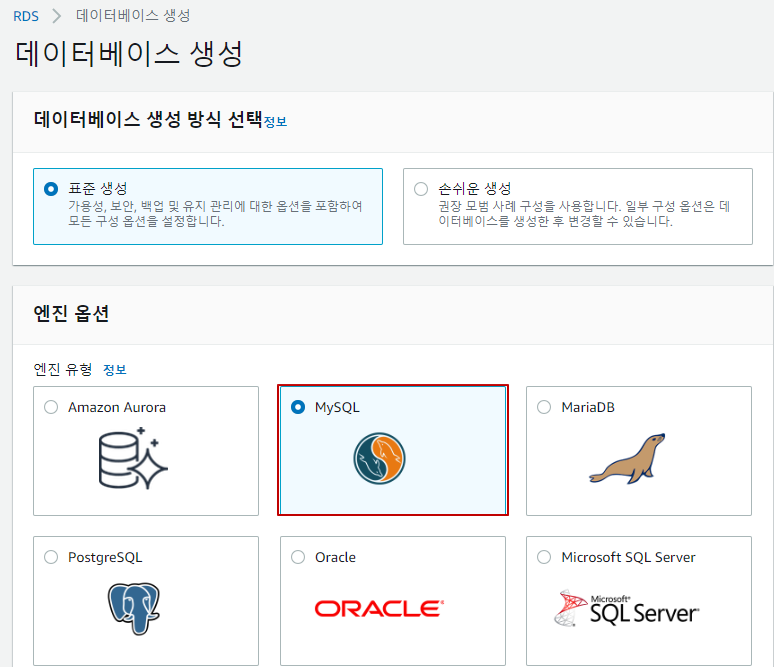Open 정보 link beside 데이터베이스 생성 방식 선택
The height and width of the screenshot is (667, 774).
click(x=275, y=122)
